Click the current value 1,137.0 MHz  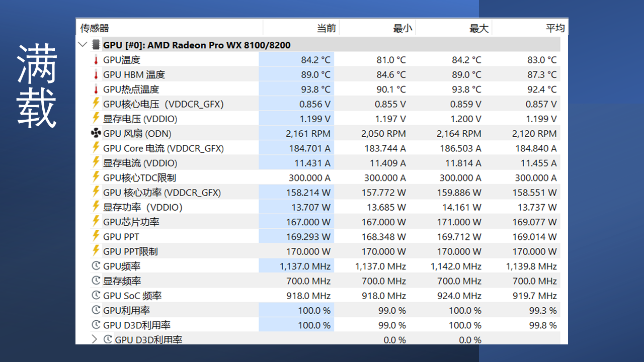[x=305, y=266]
